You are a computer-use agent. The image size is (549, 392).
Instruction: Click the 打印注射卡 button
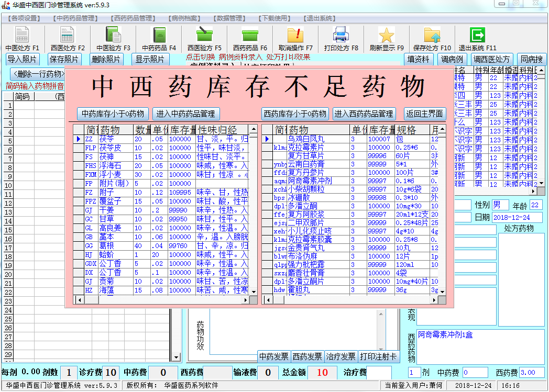tap(379, 356)
